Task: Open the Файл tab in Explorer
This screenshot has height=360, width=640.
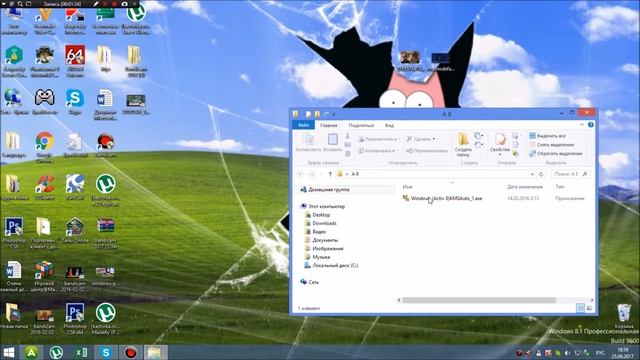Action: pos(303,125)
